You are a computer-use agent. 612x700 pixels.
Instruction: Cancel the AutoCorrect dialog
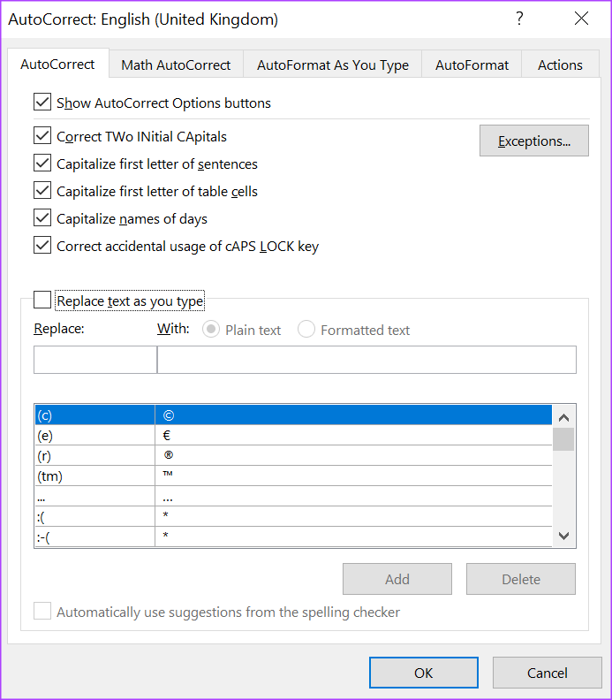click(x=547, y=673)
